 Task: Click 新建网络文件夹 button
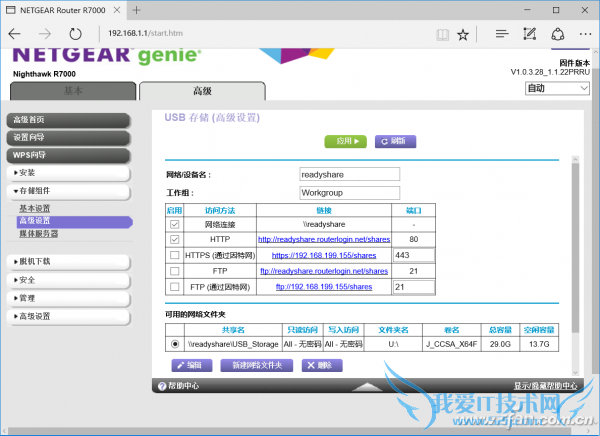[257, 365]
